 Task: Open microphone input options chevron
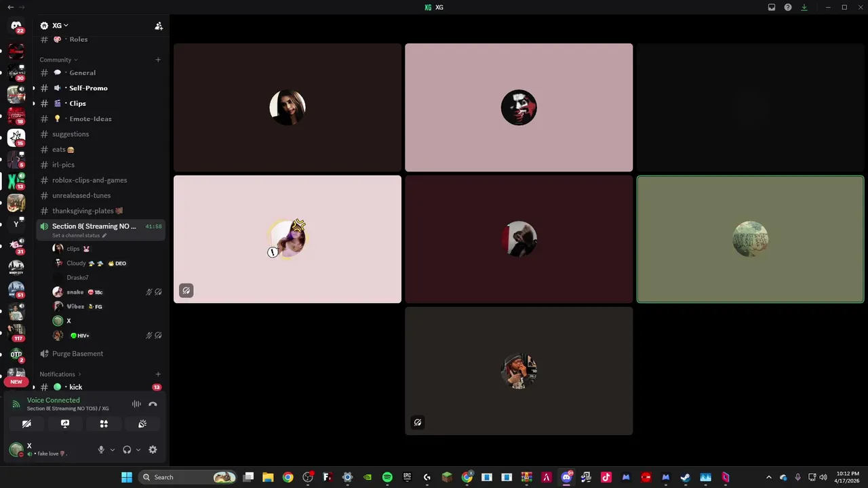pos(112,449)
